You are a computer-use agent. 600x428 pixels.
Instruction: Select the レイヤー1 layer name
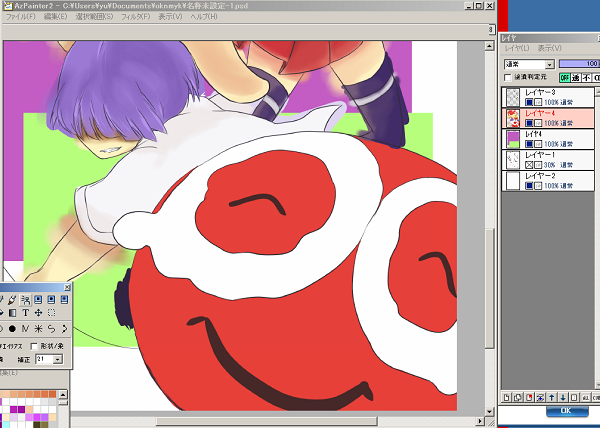click(540, 155)
